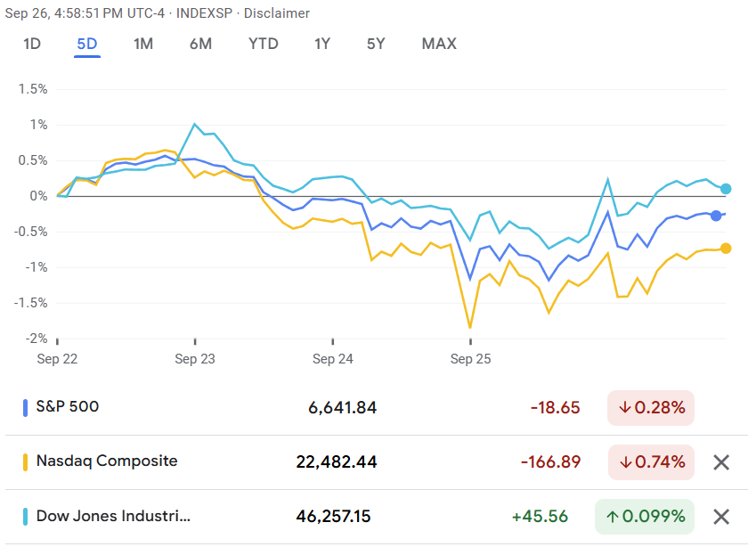The height and width of the screenshot is (547, 756).
Task: Click the yellow Nasdaq endpoint dot on chart
Action: [x=726, y=248]
